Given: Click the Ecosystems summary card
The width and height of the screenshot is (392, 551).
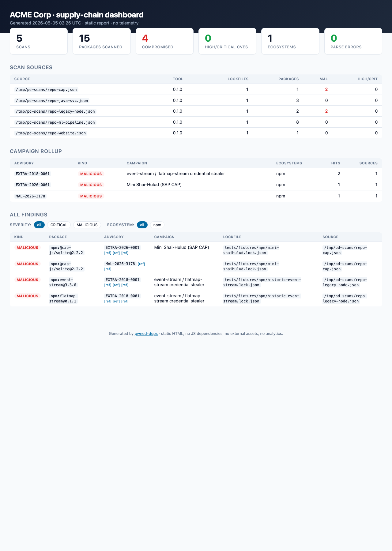Looking at the screenshot, I should point(290,41).
